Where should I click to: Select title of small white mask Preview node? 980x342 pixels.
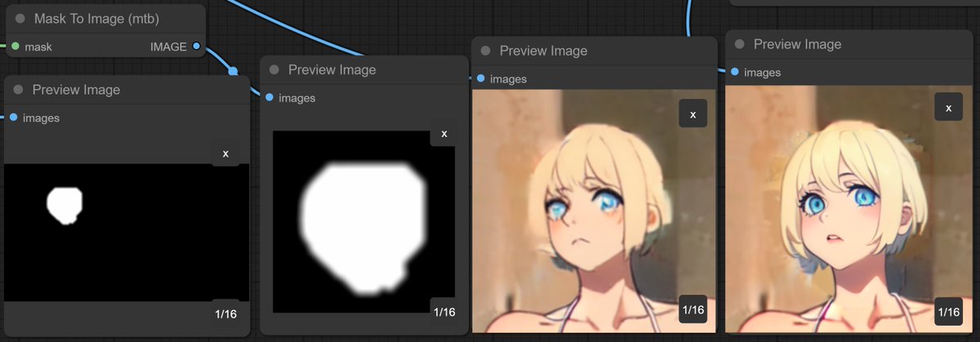pos(76,89)
